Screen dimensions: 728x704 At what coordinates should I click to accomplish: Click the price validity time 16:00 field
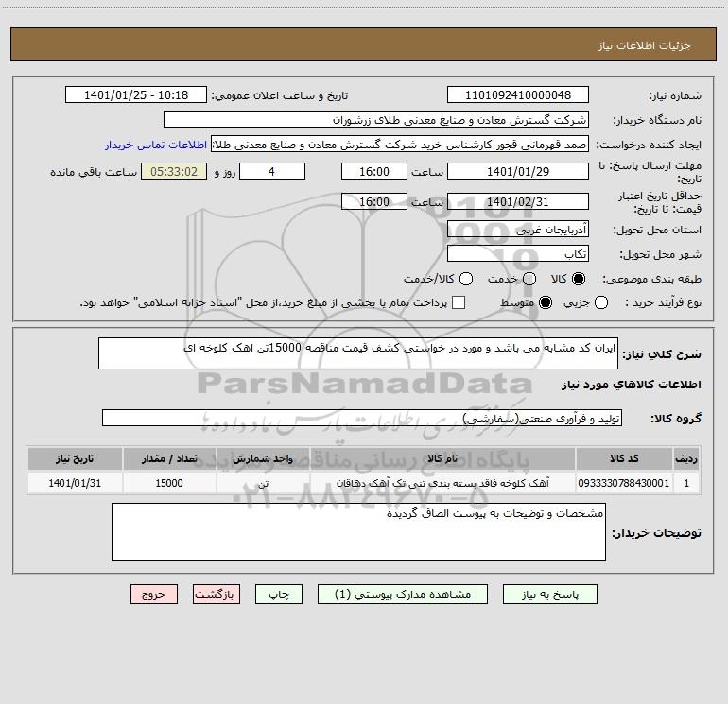coord(374,201)
